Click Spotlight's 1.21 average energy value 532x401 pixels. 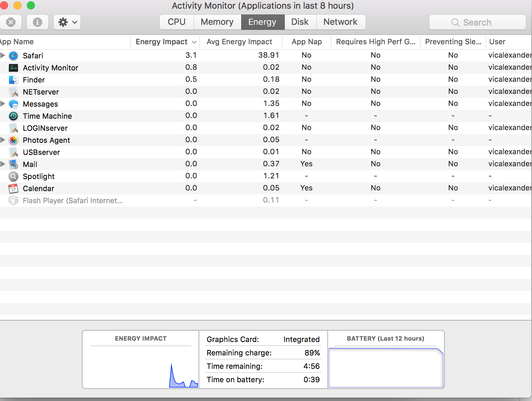click(x=271, y=176)
